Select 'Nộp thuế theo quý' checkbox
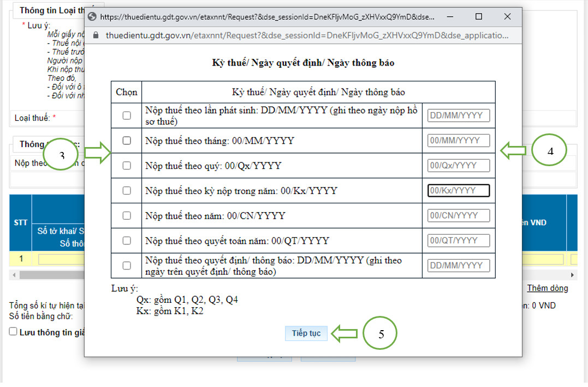 [x=127, y=166]
